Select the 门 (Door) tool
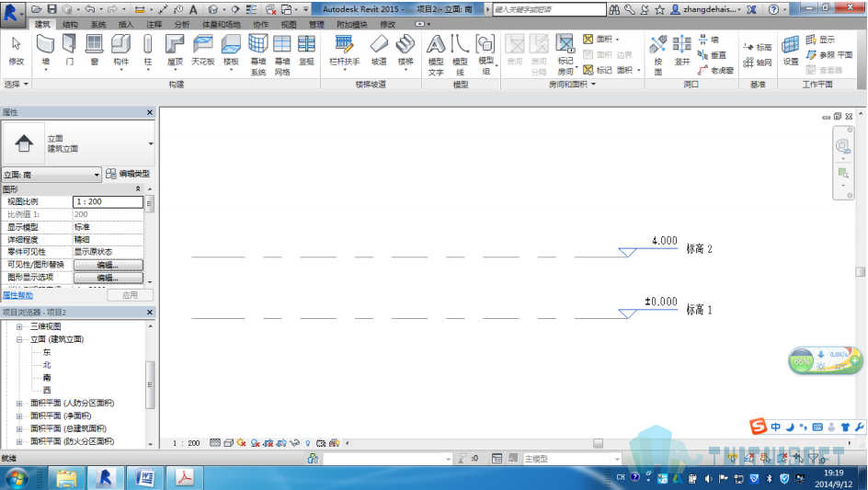The height and width of the screenshot is (490, 868). [70, 50]
